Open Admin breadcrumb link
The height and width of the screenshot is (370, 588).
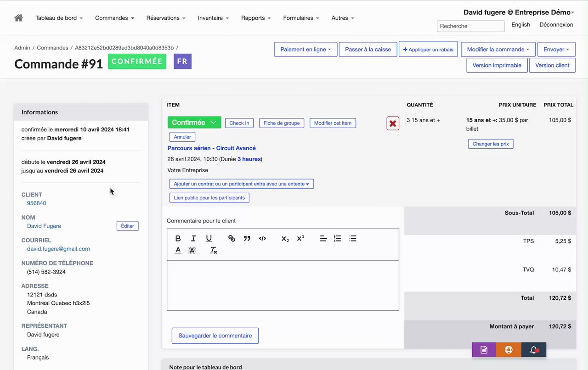(22, 48)
